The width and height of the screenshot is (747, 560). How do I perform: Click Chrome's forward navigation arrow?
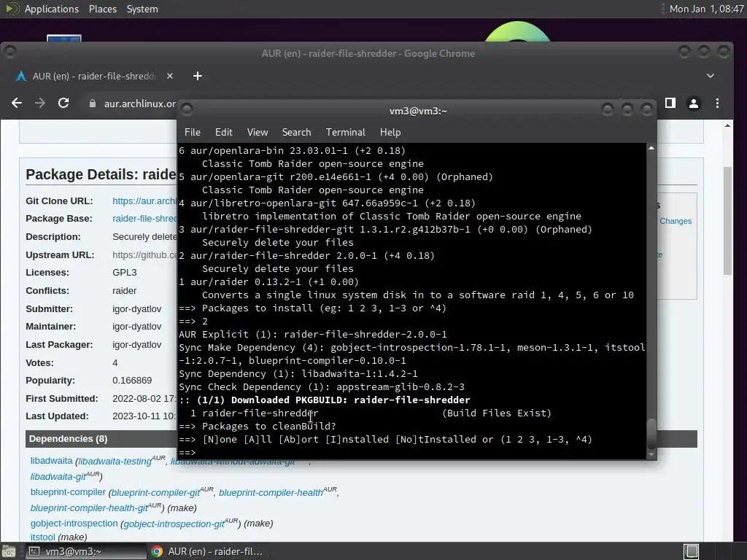(40, 104)
